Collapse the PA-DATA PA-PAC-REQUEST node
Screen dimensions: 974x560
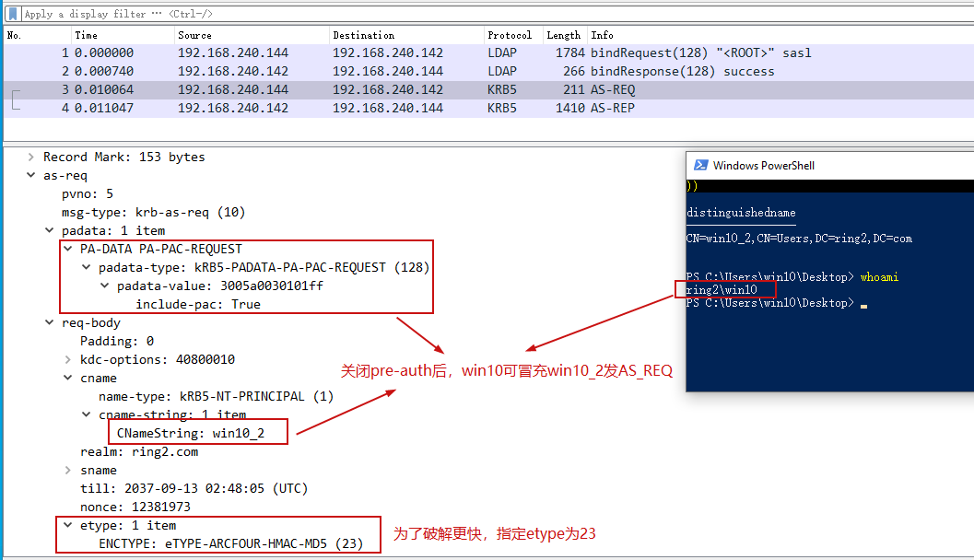coord(69,250)
